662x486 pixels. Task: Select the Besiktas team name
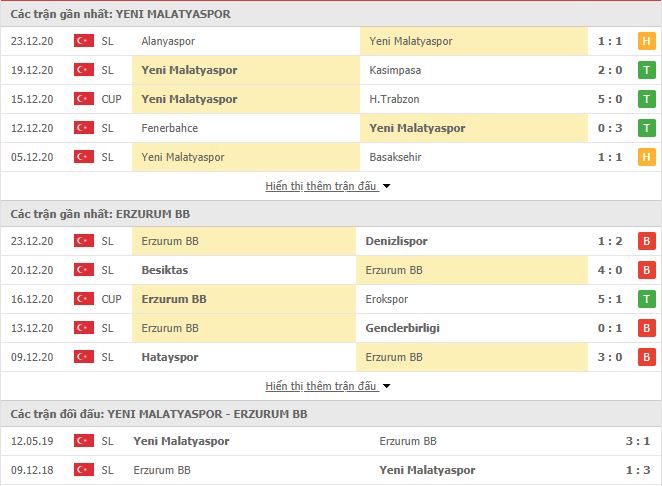coord(165,270)
